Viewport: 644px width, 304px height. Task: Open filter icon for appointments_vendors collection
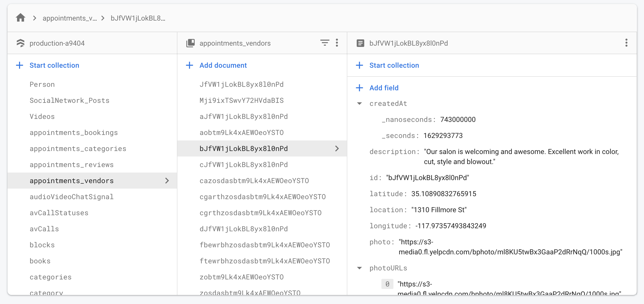(325, 43)
